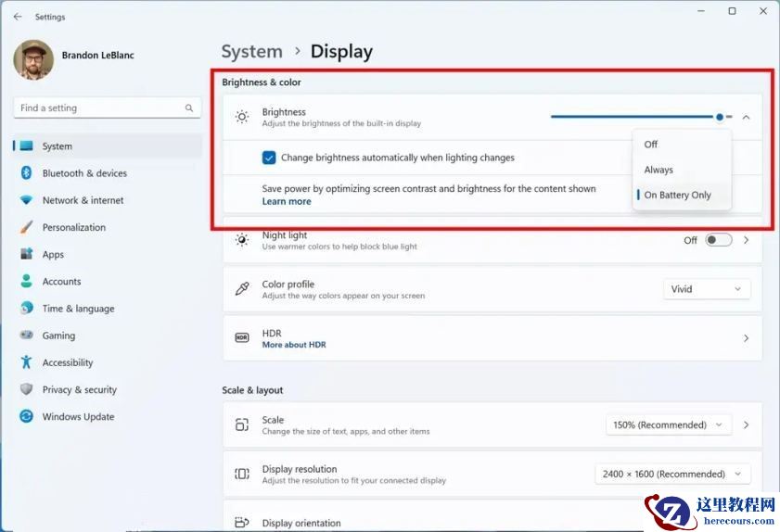The image size is (780, 532).
Task: Click Brandon LeBlanc profile picture
Action: pos(33,59)
